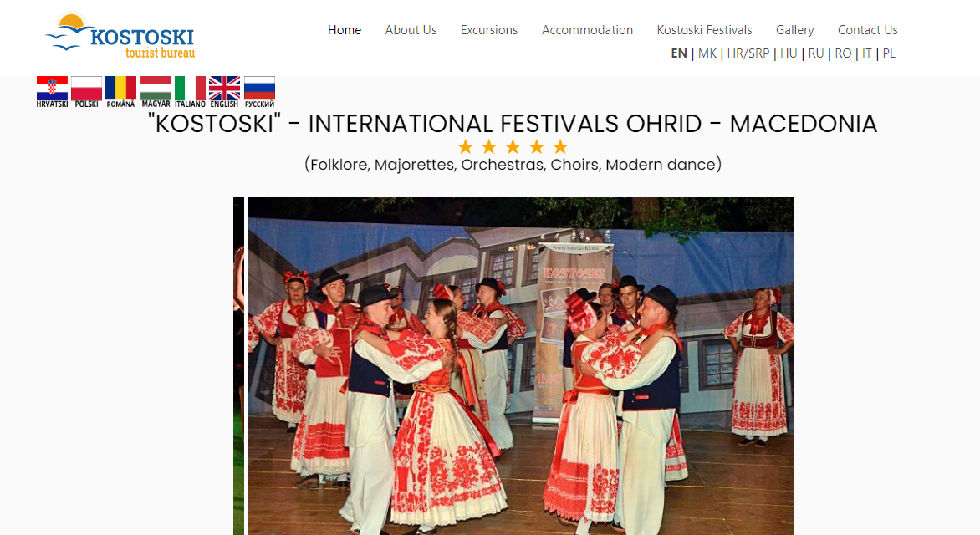Screen dimensions: 980x535
Task: Click the Croatian flag icon labeled HRVATSKI
Action: [x=52, y=92]
